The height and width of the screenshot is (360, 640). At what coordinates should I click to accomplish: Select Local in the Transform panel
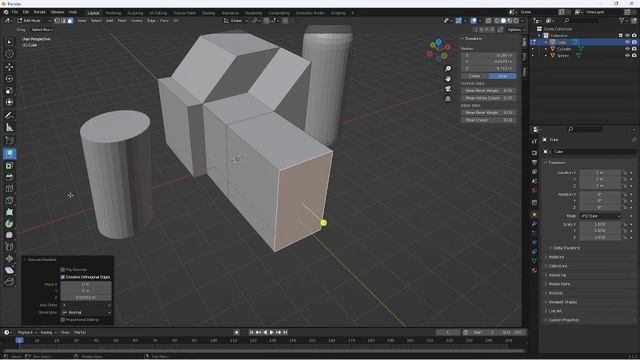pos(502,76)
